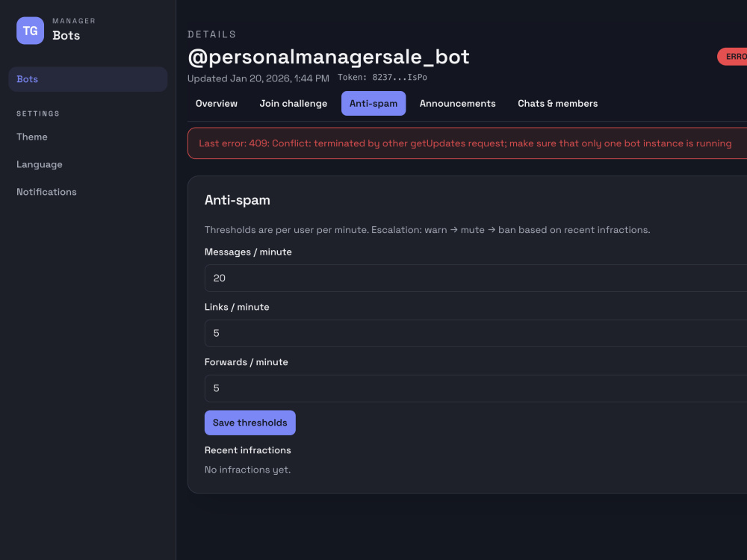Click the Manager Bots title in sidebar
Screen dimensions: 747x560
(74, 30)
